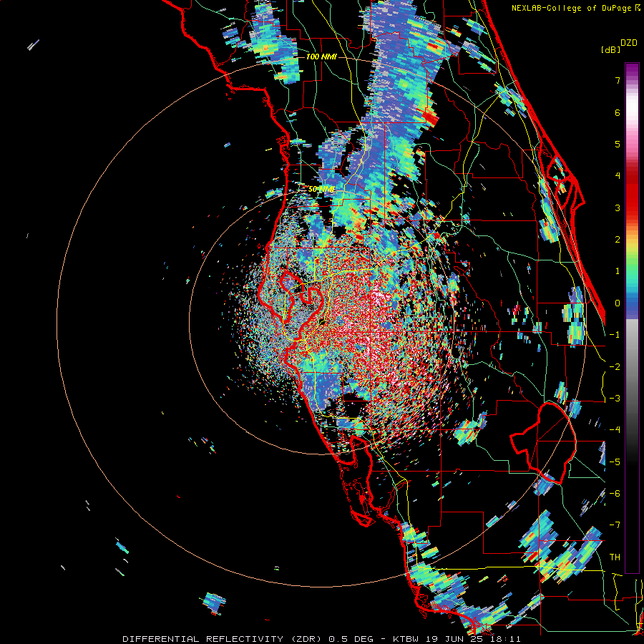The image size is (644, 644).
Task: Click the 0 value on the scale
Action: (x=618, y=303)
